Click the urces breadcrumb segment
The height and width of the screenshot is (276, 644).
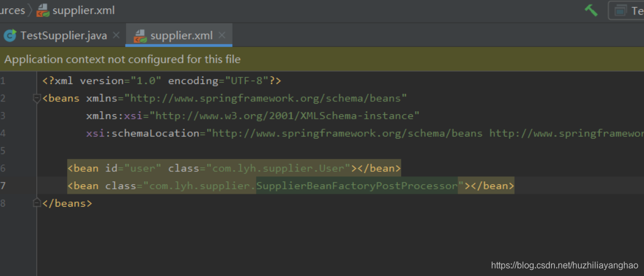click(12, 10)
